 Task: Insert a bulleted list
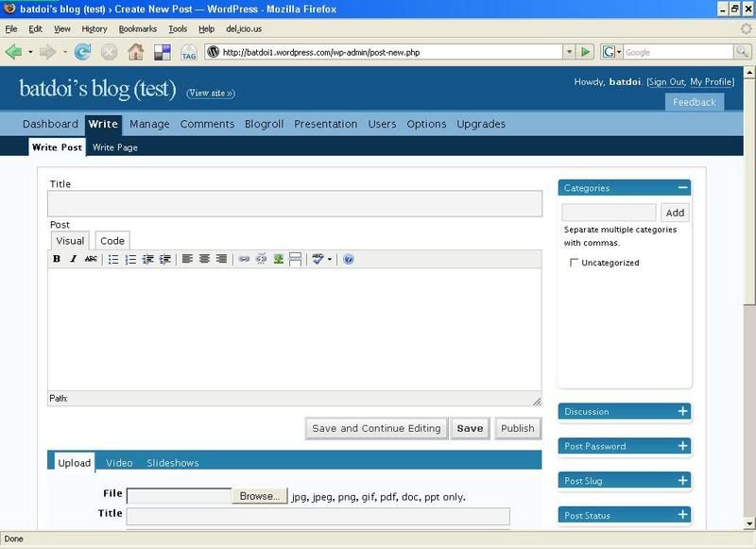point(113,259)
